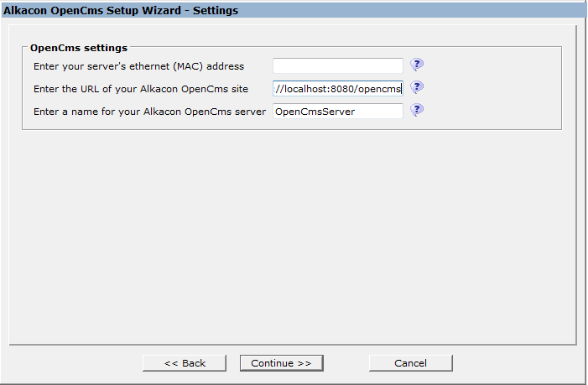Click the "OpenCms settings" group legend
588x385 pixels.
[79, 48]
